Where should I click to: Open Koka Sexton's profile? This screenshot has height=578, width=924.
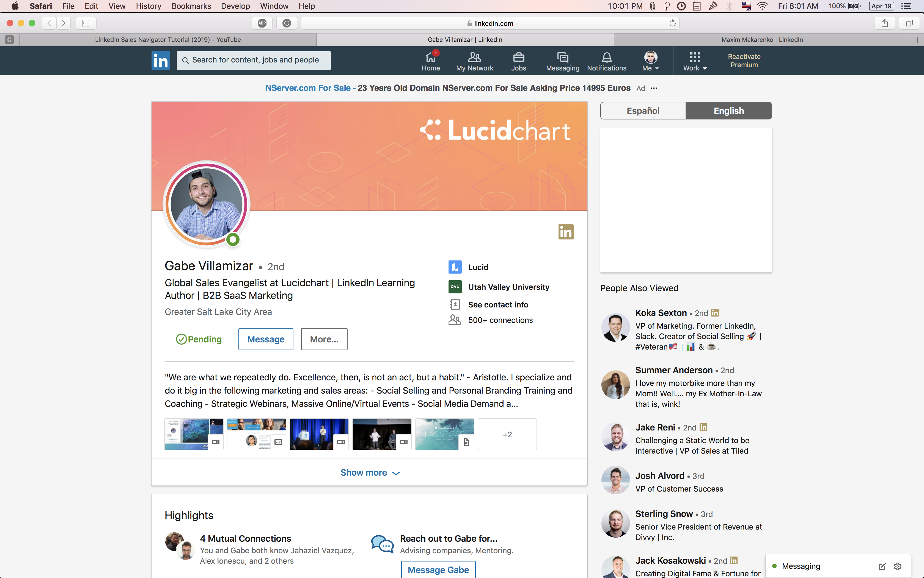pos(661,313)
